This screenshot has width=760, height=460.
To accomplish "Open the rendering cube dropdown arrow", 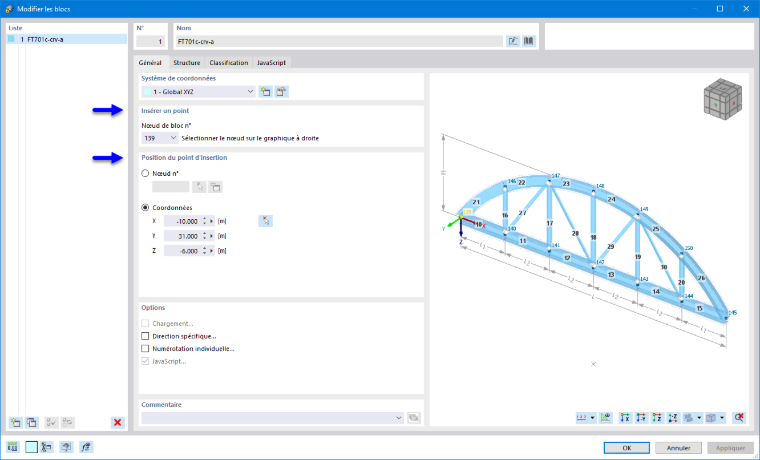I will pos(722,418).
